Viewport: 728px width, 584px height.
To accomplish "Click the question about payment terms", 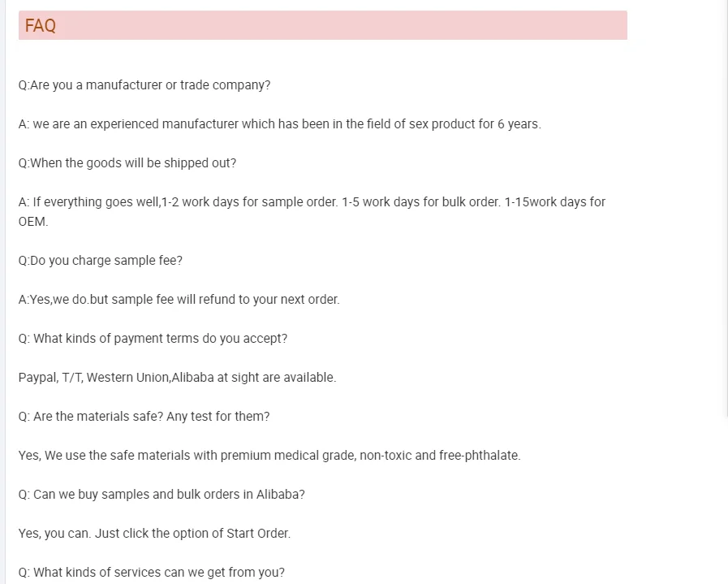I will 153,339.
